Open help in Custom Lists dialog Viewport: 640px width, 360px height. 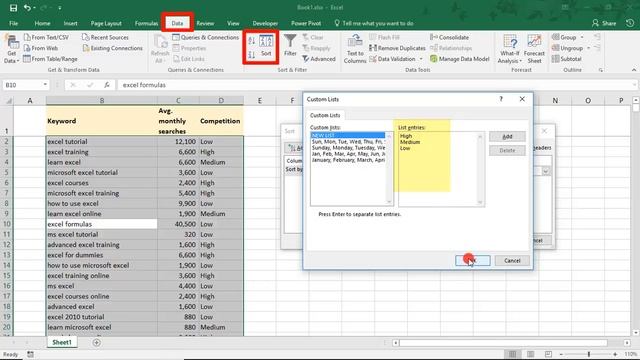[501, 99]
